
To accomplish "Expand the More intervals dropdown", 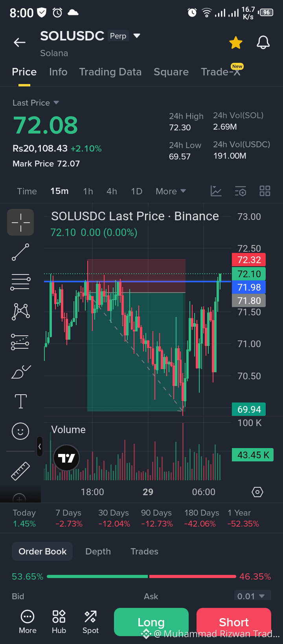I will (x=171, y=191).
